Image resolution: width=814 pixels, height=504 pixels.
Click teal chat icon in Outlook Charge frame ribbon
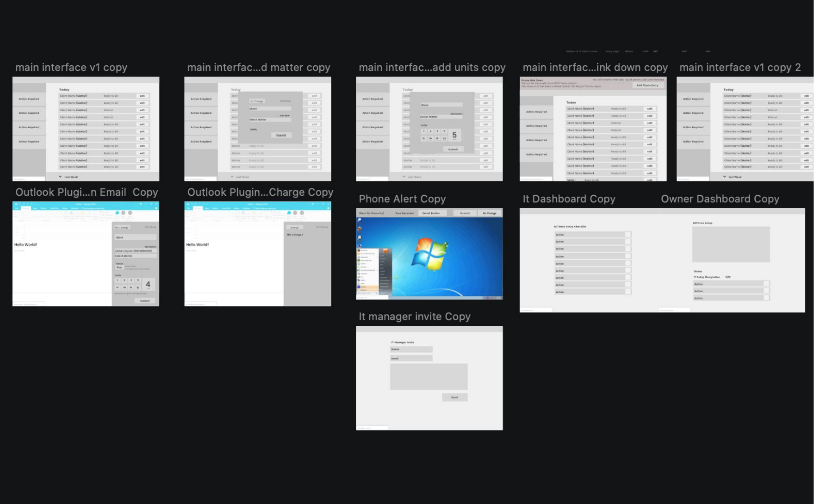pyautogui.click(x=289, y=213)
